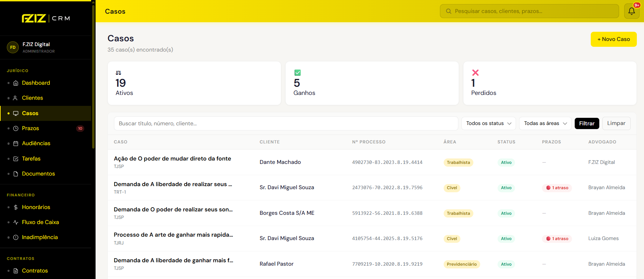This screenshot has height=279, width=644.
Task: Click the Nº PROCESSO column header
Action: [369, 142]
